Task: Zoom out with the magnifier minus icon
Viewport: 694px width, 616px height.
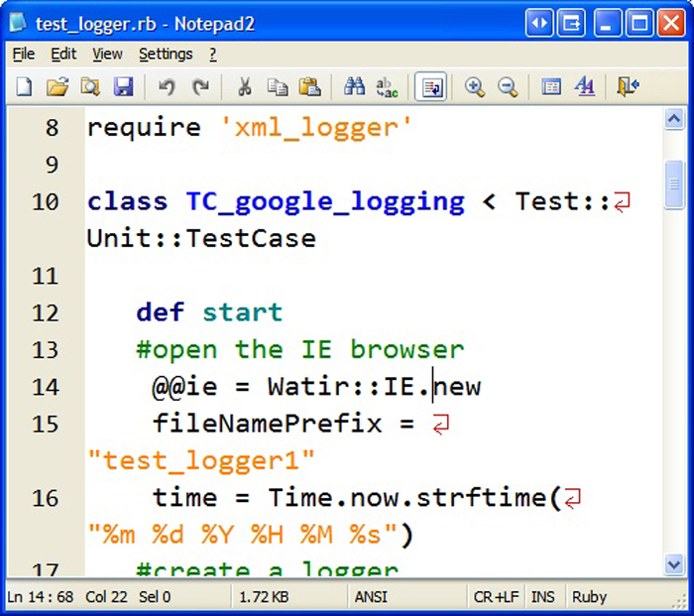Action: [508, 86]
